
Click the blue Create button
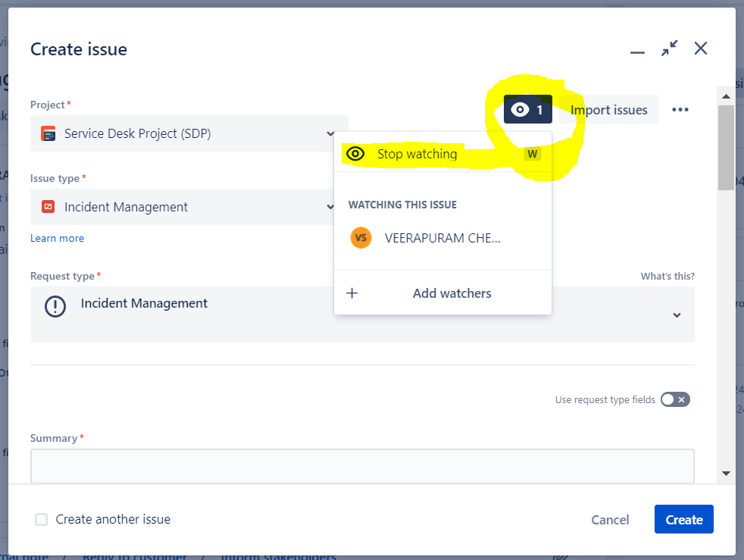683,519
